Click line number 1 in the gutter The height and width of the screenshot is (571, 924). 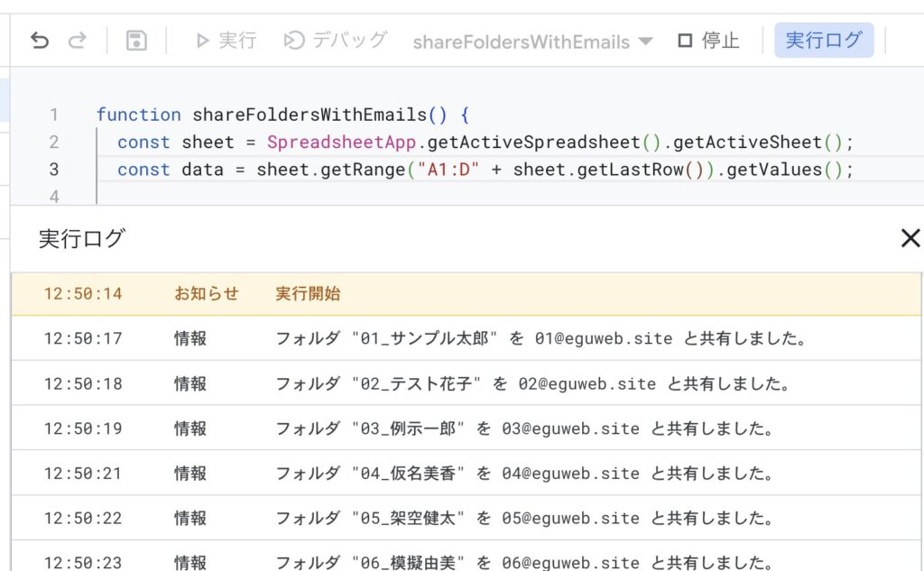[x=54, y=115]
